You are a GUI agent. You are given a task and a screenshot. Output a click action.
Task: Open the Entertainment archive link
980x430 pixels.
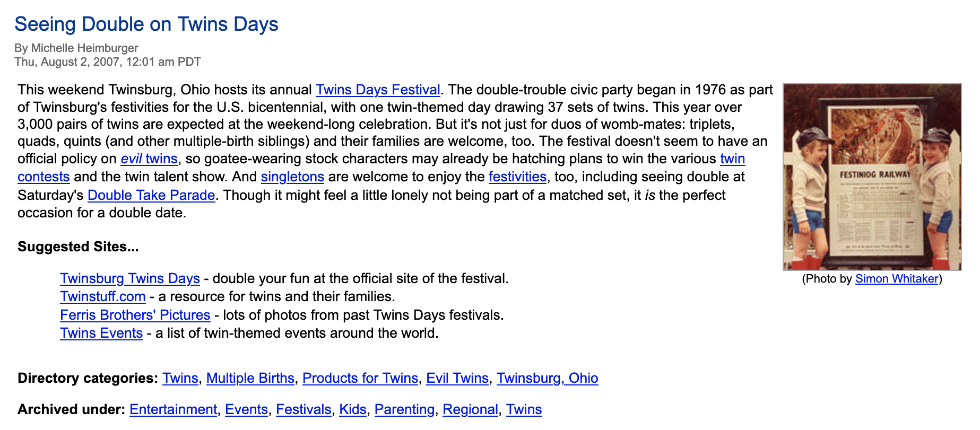point(173,409)
